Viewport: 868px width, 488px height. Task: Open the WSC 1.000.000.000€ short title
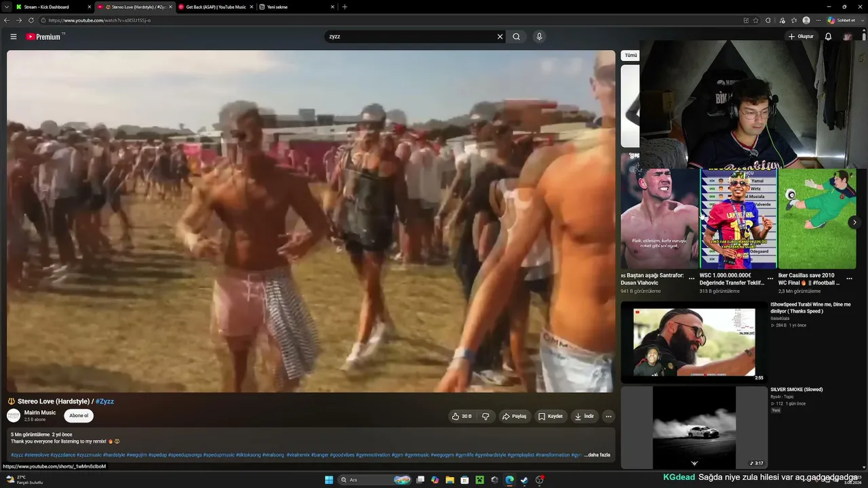coord(732,279)
